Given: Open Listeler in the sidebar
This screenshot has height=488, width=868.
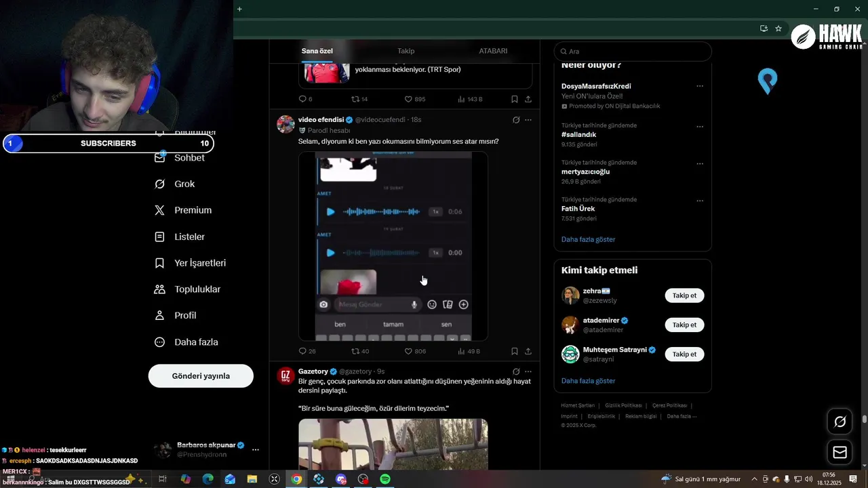Looking at the screenshot, I should click(x=180, y=237).
